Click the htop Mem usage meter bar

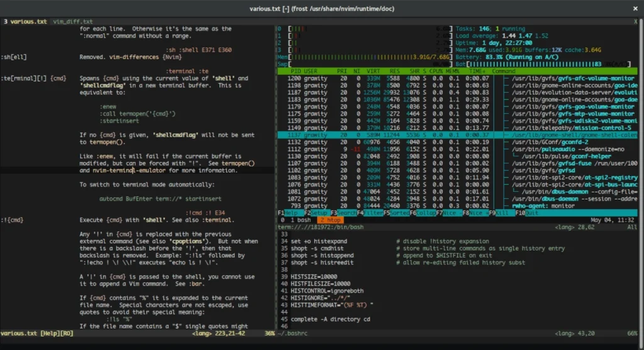[365, 57]
